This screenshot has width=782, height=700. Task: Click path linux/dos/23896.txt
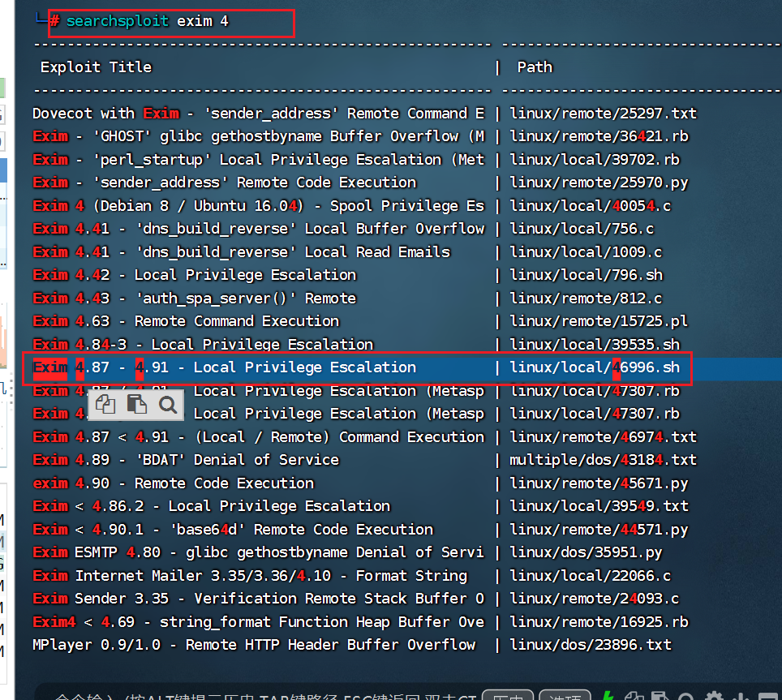click(590, 645)
